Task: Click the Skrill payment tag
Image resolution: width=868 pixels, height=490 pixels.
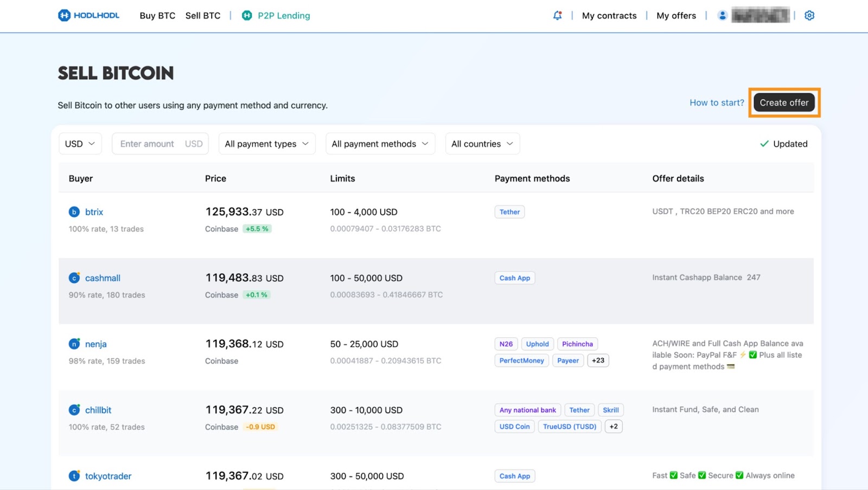Action: (611, 410)
